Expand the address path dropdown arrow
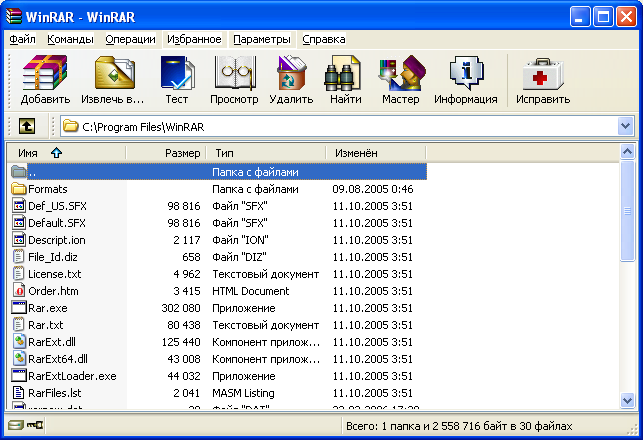 pyautogui.click(x=625, y=126)
